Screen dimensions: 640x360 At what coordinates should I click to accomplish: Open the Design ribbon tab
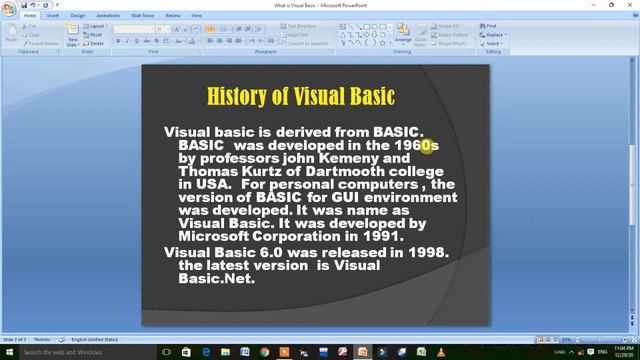tap(78, 16)
